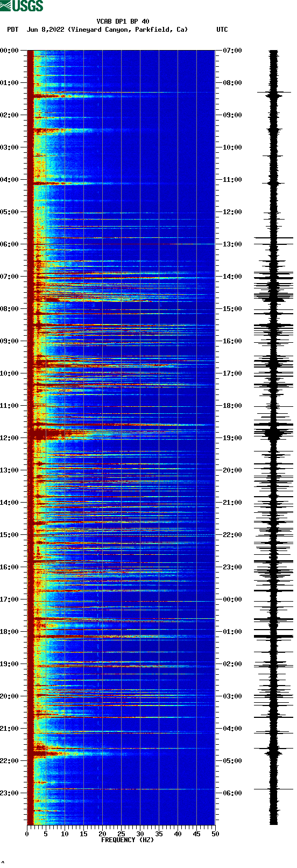Click the 14:00 label on the PDT axis
Viewport: 297px width, 868px height.
click(9, 503)
